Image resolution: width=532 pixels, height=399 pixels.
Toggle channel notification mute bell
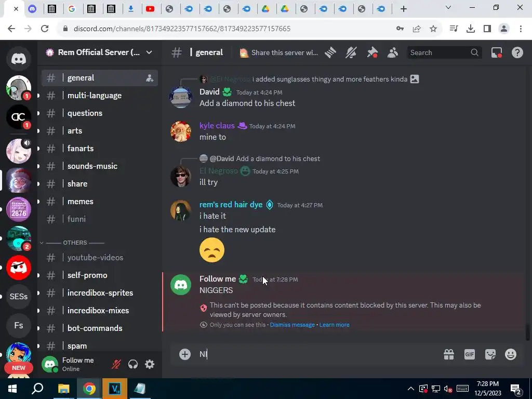[x=351, y=52]
